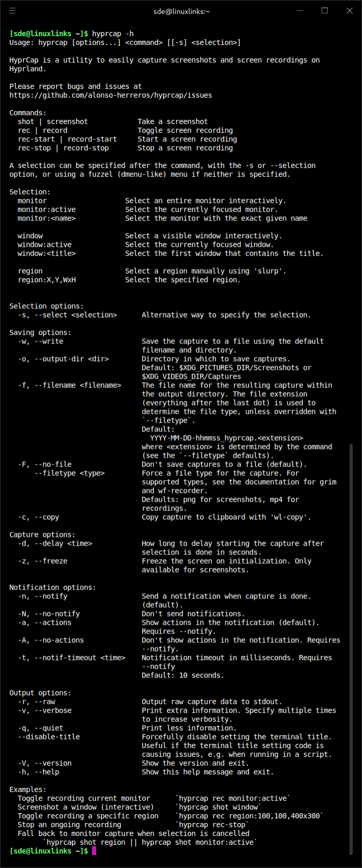Click the '--notif-timeout <time>' option text

tap(80, 658)
